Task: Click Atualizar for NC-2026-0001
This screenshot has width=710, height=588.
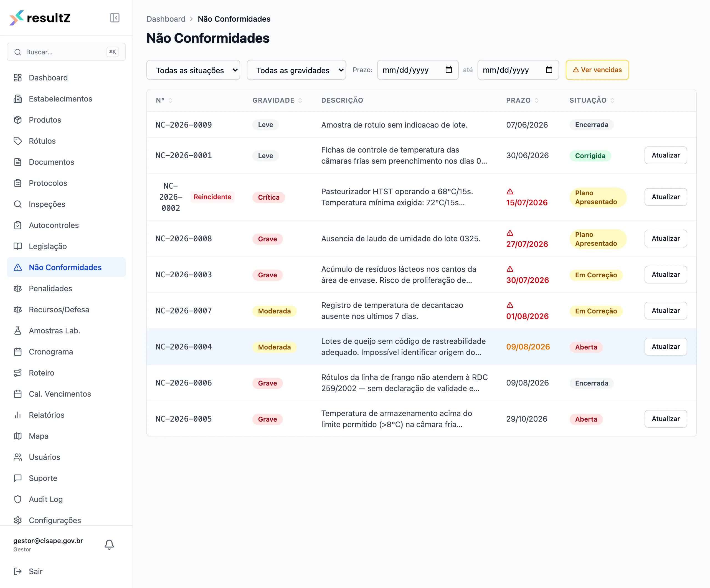Action: 665,155
